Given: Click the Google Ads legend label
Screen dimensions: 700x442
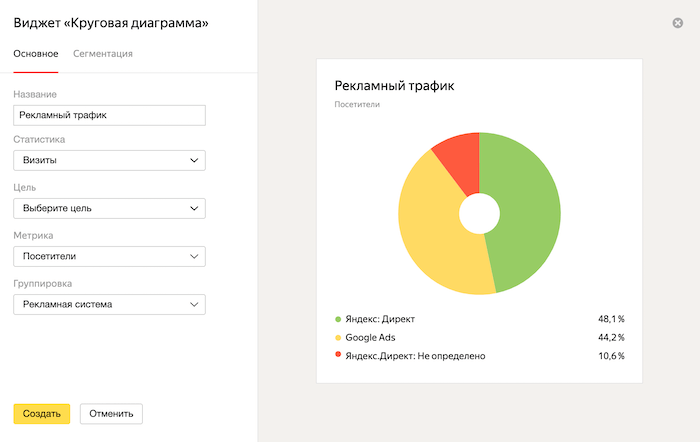Looking at the screenshot, I should click(x=372, y=338).
